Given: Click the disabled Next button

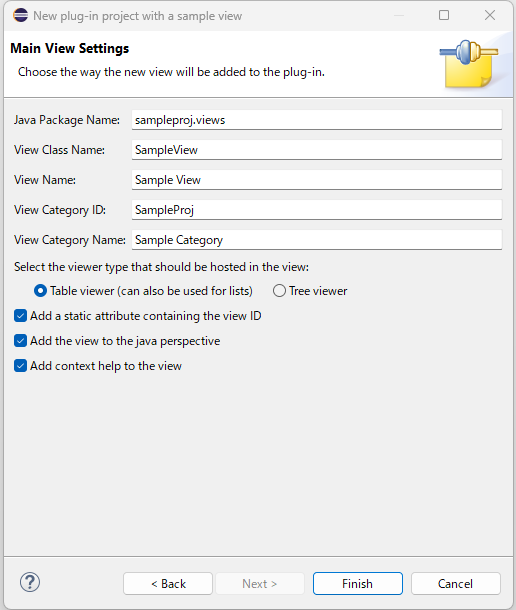Looking at the screenshot, I should [x=260, y=584].
